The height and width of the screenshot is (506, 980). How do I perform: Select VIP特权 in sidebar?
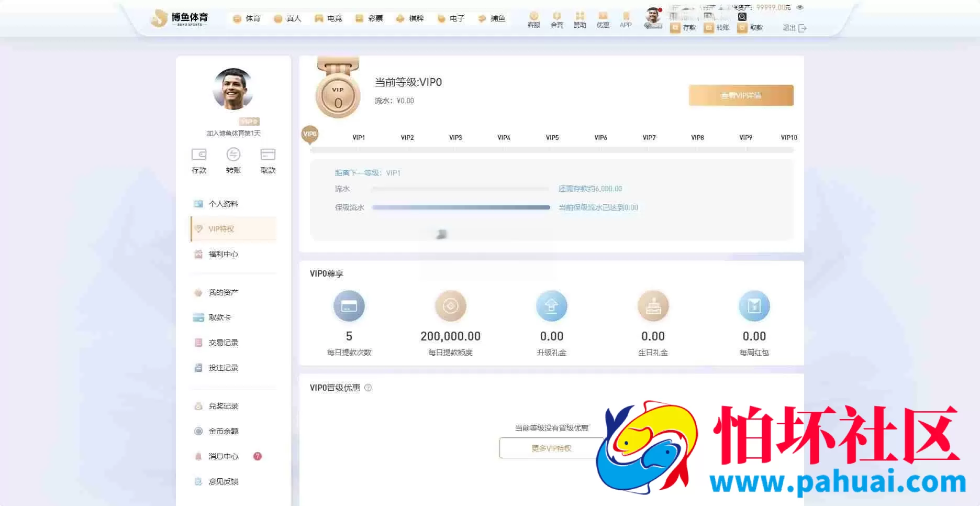[x=233, y=229]
